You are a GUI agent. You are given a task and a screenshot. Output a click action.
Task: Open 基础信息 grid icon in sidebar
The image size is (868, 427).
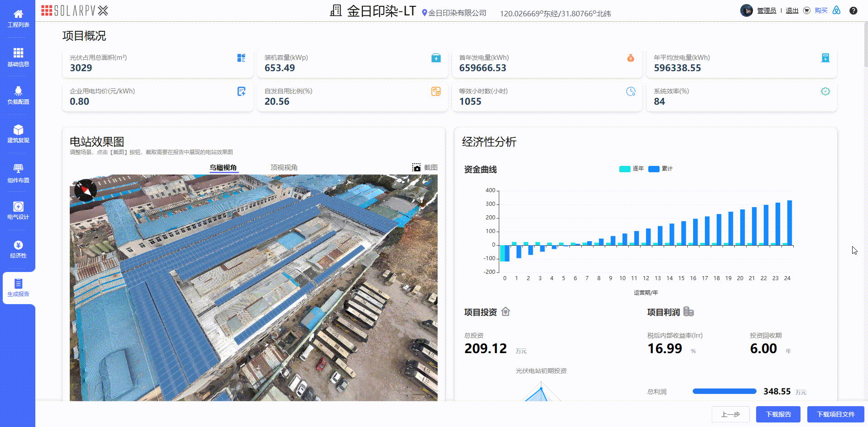[x=18, y=53]
